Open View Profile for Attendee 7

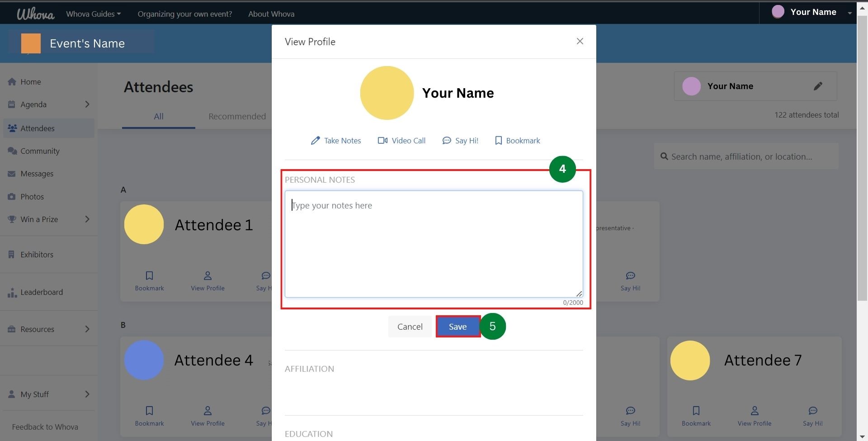click(x=754, y=416)
